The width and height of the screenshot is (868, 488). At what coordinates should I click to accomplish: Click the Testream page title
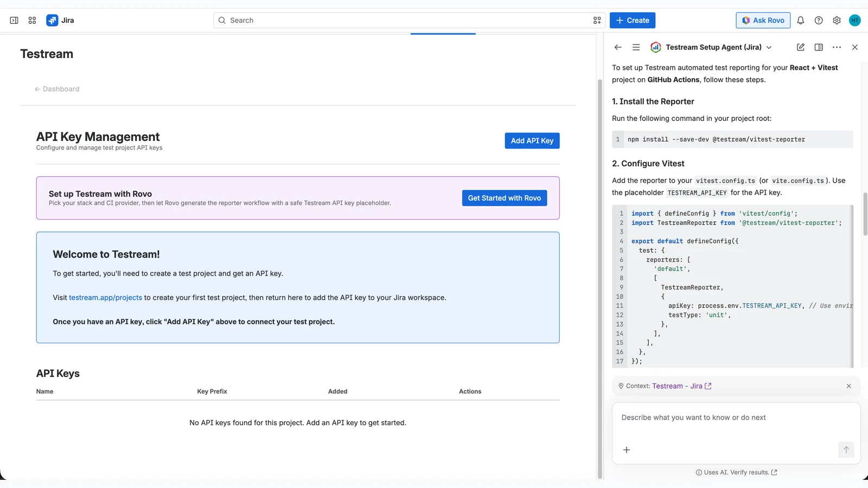47,54
